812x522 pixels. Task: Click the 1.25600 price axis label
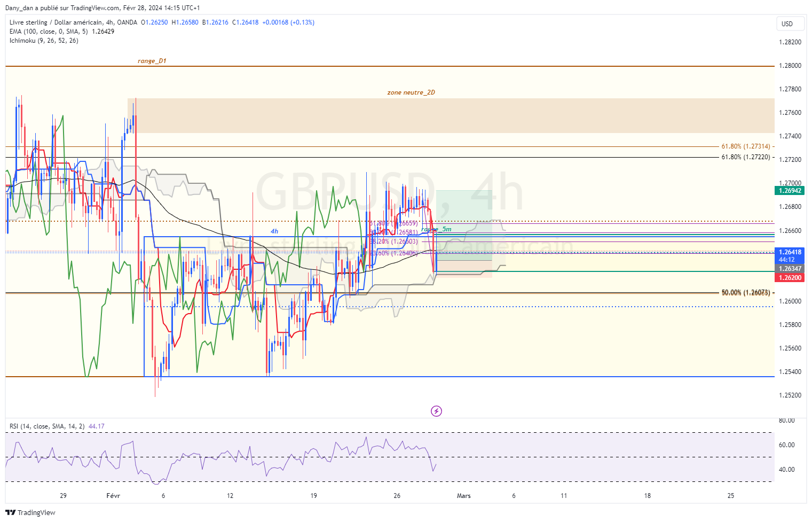[x=790, y=348]
